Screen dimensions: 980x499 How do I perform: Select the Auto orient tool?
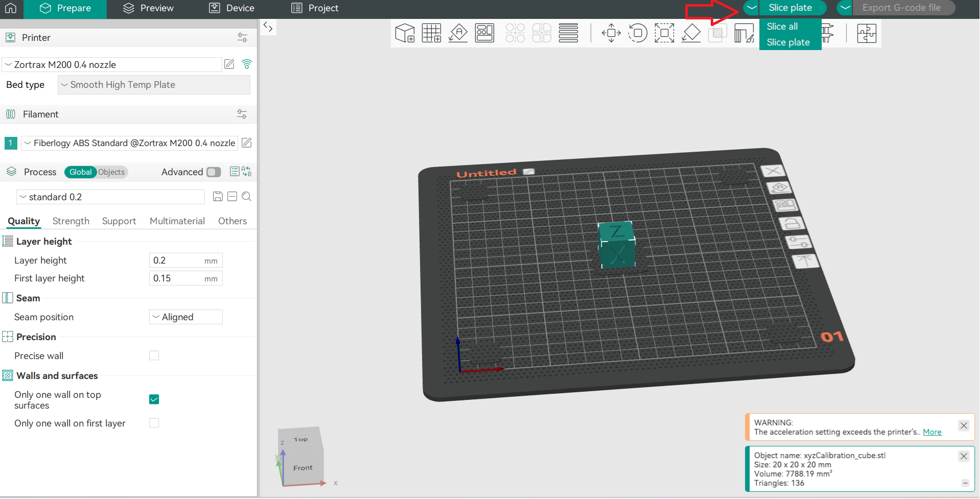coord(458,33)
